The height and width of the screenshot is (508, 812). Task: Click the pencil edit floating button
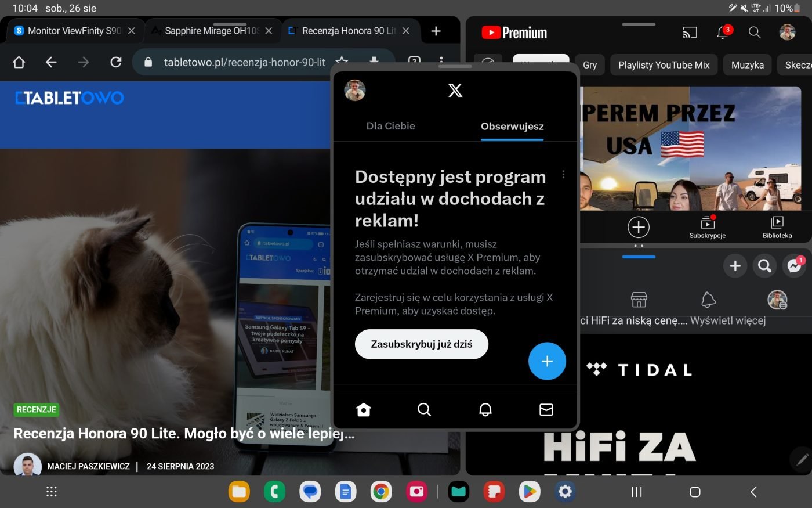(x=802, y=459)
